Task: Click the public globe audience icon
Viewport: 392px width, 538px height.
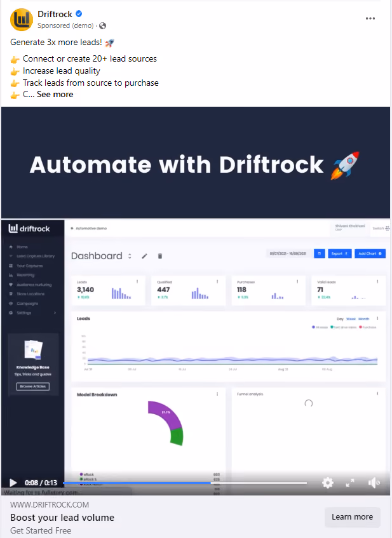Action: click(103, 26)
